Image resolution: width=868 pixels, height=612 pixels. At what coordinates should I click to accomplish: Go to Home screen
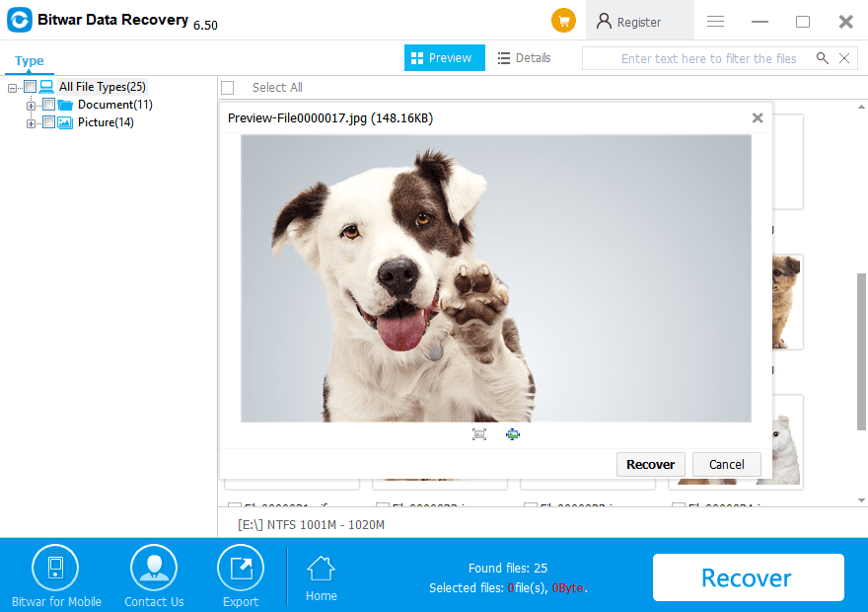(322, 578)
